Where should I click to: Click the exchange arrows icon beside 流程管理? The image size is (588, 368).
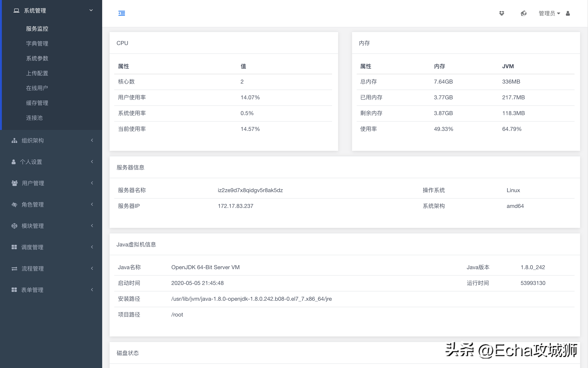[x=14, y=268]
